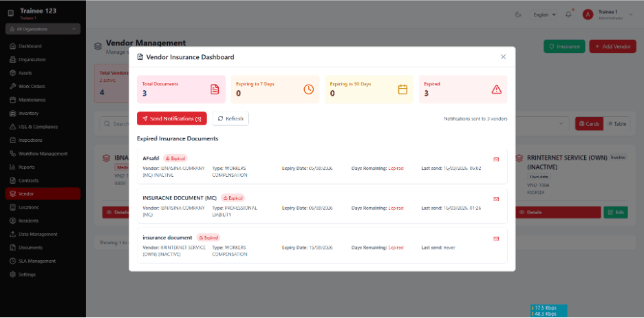The width and height of the screenshot is (644, 318).
Task: Click the Trainee 123 app logo icon
Action: tap(11, 13)
